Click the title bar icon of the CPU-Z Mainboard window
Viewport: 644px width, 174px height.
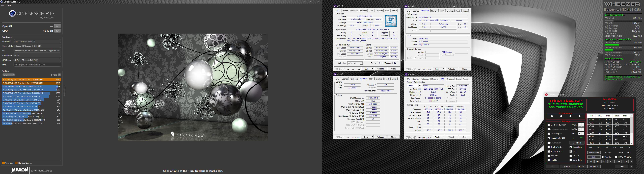pos(406,6)
